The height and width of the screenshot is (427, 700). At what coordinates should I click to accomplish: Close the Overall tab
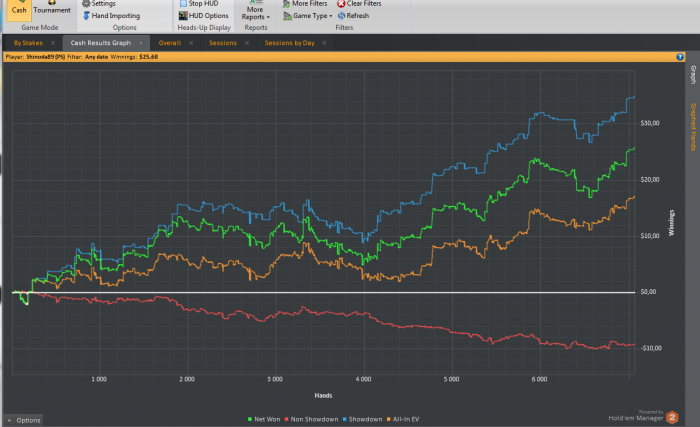click(x=191, y=43)
